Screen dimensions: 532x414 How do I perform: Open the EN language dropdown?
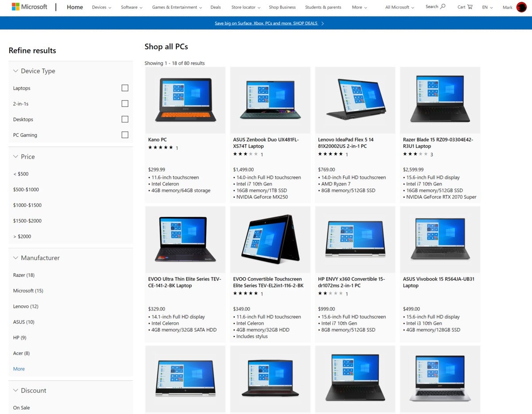(487, 7)
